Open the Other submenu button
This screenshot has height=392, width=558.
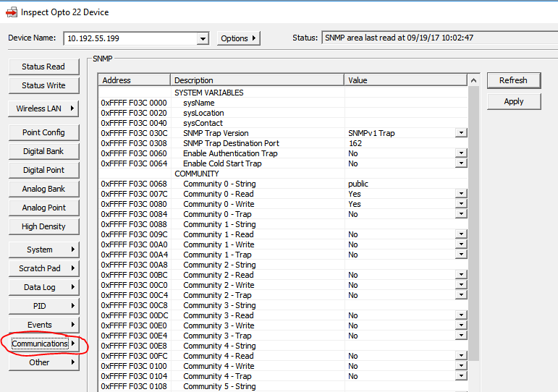point(43,362)
